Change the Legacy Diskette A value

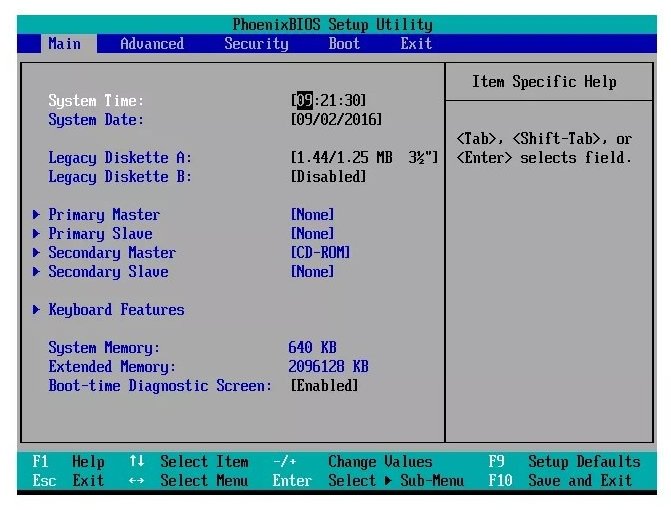364,157
